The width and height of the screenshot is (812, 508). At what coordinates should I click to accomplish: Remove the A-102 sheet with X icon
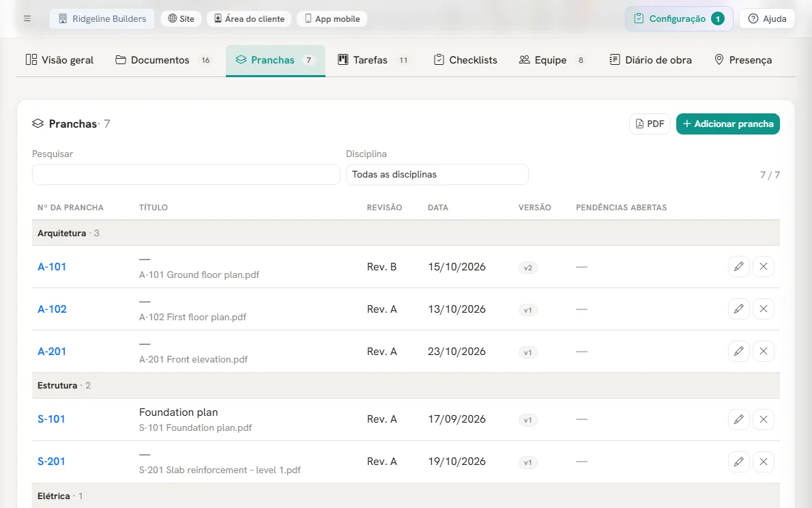(x=764, y=309)
